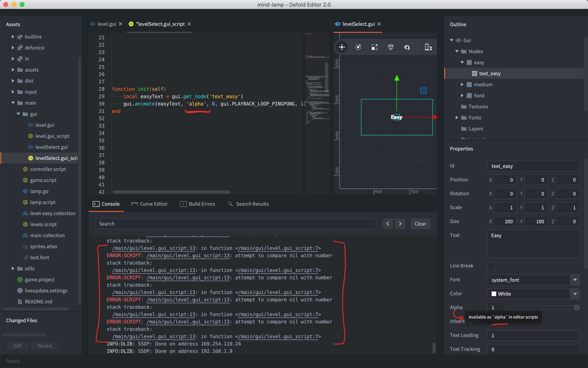Close the level.gui tab
Screen dimensions: 588x368
coord(120,24)
